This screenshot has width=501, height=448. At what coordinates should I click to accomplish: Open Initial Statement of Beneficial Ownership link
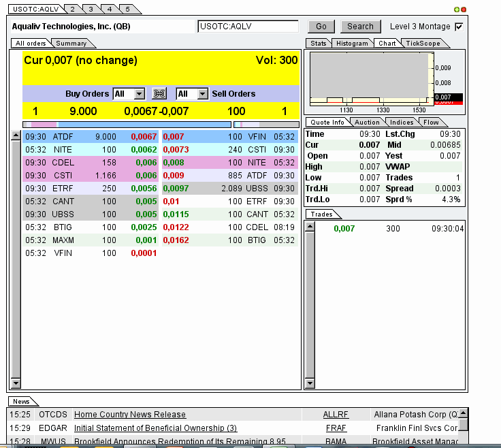155,428
